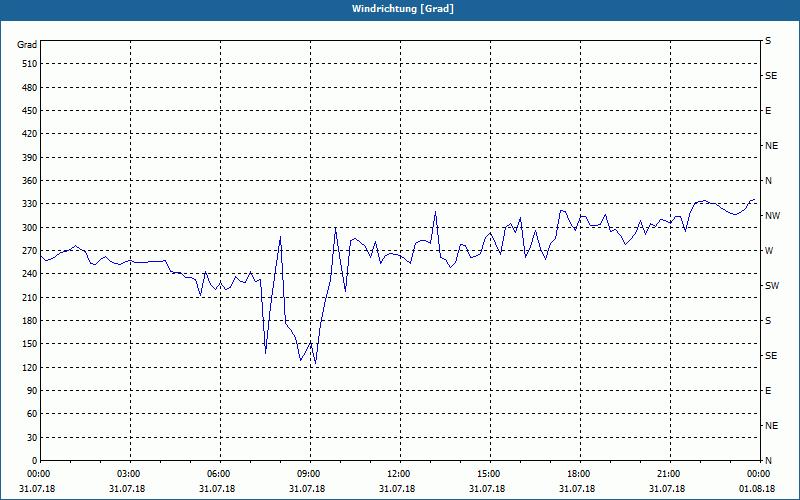Image resolution: width=800 pixels, height=500 pixels.
Task: Select the N compass label at axis bottom
Action: [768, 461]
